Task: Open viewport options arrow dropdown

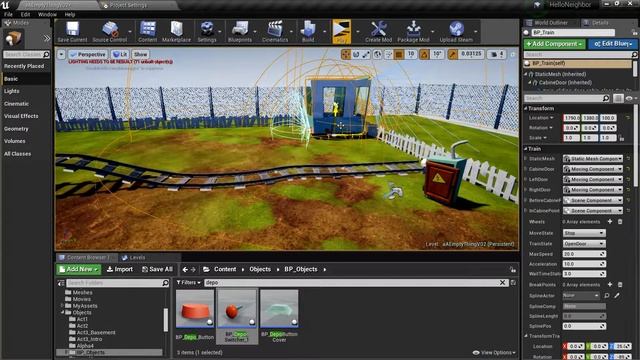Action: (61, 54)
